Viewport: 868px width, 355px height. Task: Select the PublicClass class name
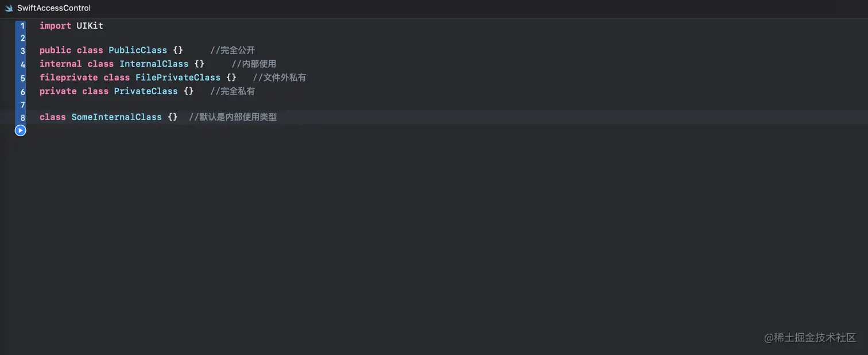138,51
